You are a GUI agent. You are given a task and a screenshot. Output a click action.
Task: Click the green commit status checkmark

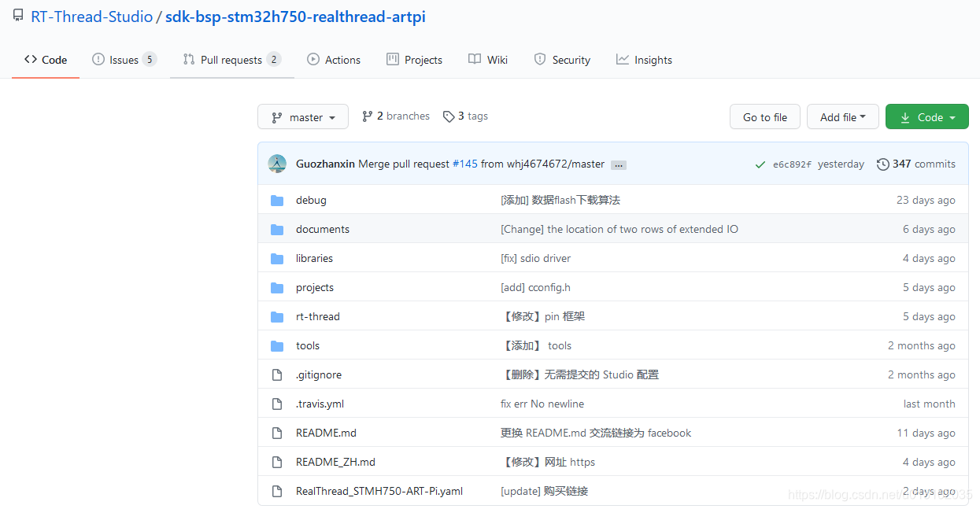760,164
